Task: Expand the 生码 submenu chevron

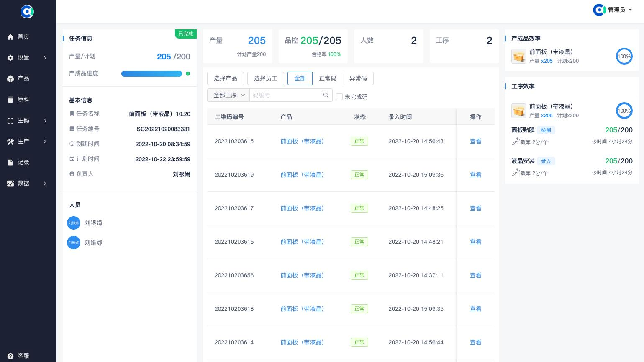Action: (x=45, y=121)
